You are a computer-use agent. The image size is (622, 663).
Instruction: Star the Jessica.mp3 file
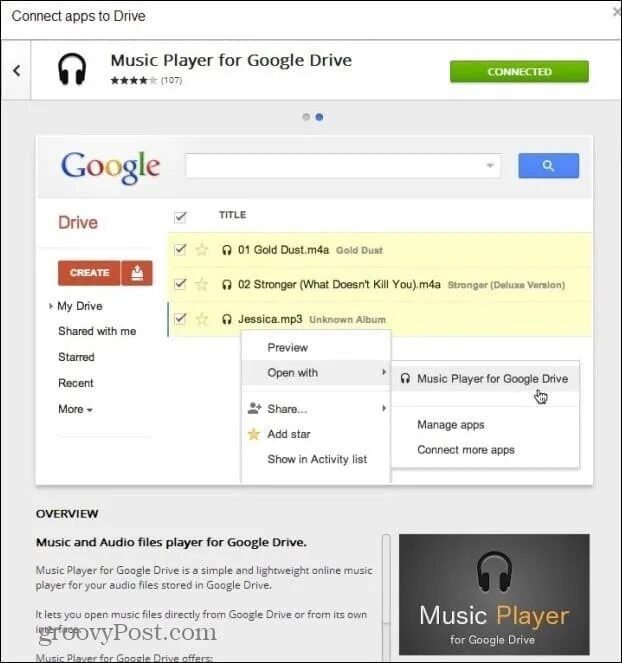click(x=202, y=319)
